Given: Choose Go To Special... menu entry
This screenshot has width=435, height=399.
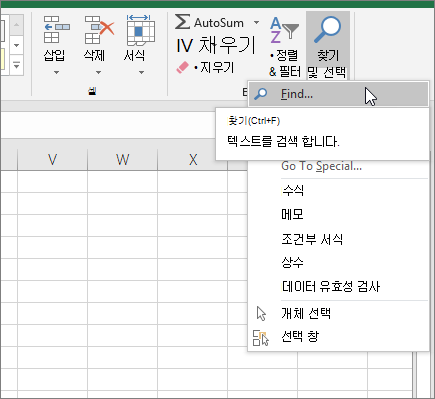Looking at the screenshot, I should tap(321, 166).
